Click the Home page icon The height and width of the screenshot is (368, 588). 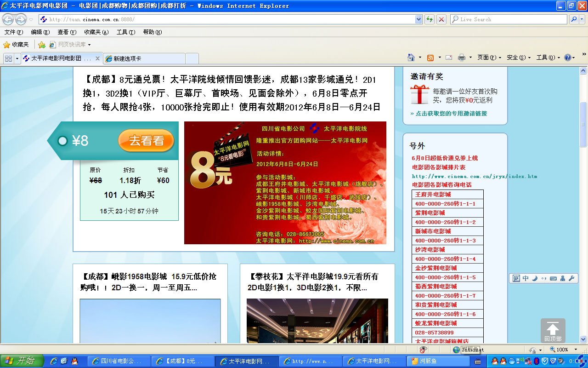click(x=411, y=57)
